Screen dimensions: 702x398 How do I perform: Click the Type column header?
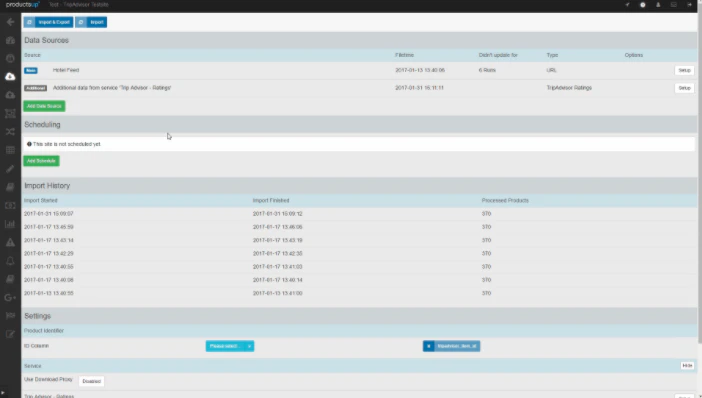[x=552, y=55]
